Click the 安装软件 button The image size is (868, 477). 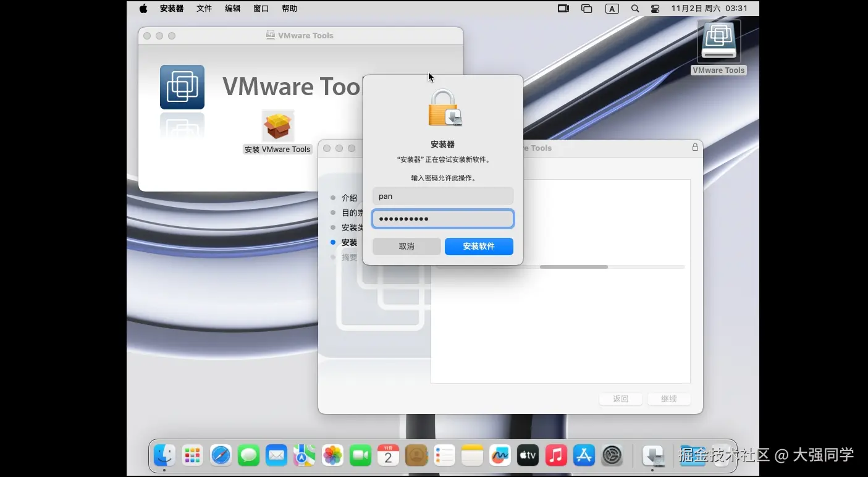tap(479, 247)
